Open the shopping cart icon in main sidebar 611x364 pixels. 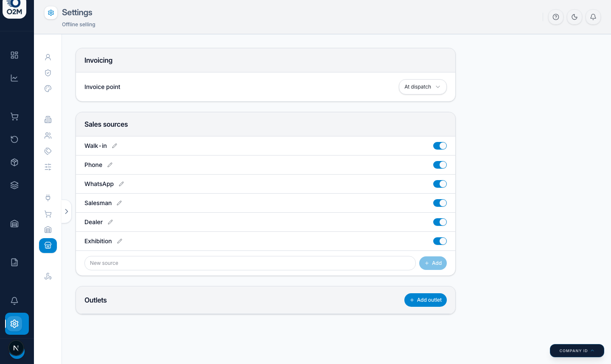pos(14,117)
